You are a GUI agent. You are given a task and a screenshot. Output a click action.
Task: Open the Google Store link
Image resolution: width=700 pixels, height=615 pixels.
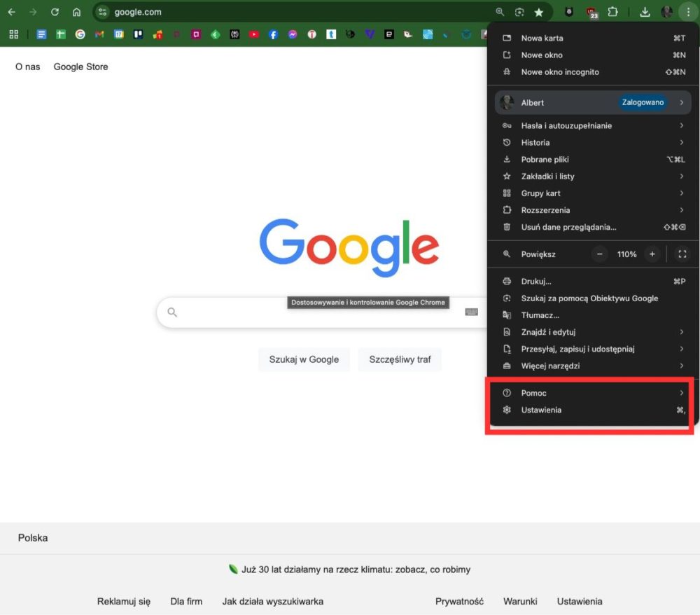(80, 67)
